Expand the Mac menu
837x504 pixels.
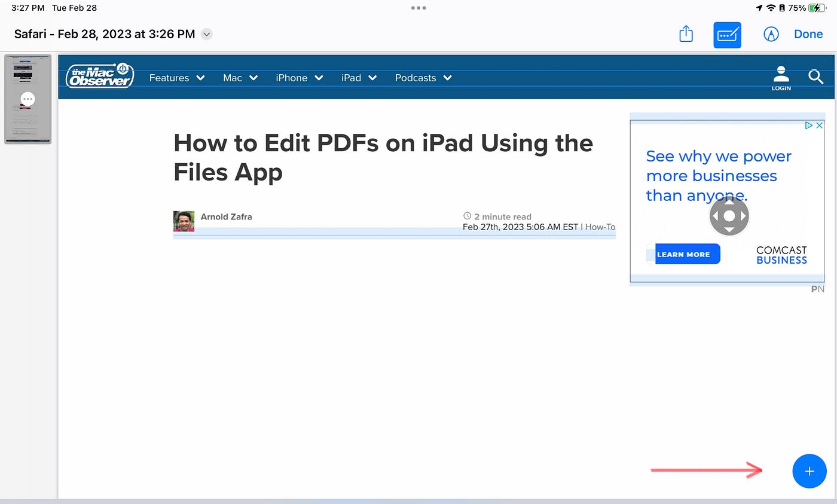coord(240,78)
